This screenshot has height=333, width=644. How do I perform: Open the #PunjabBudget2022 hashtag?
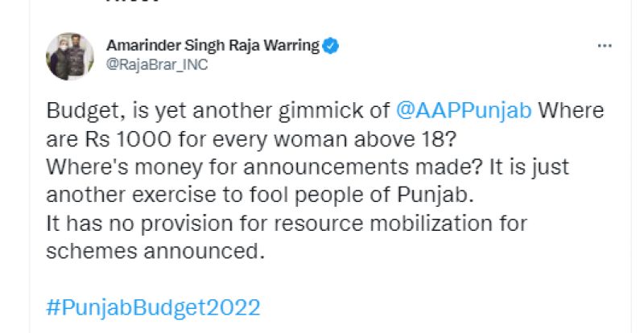point(152,307)
